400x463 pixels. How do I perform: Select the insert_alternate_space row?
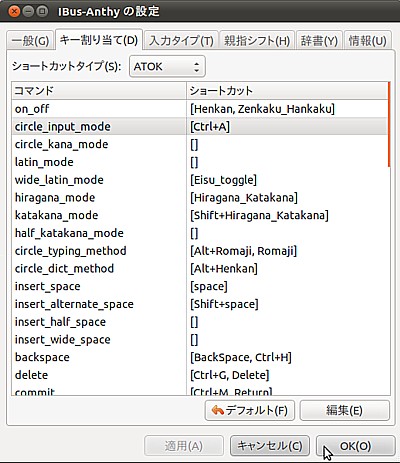tap(200, 304)
